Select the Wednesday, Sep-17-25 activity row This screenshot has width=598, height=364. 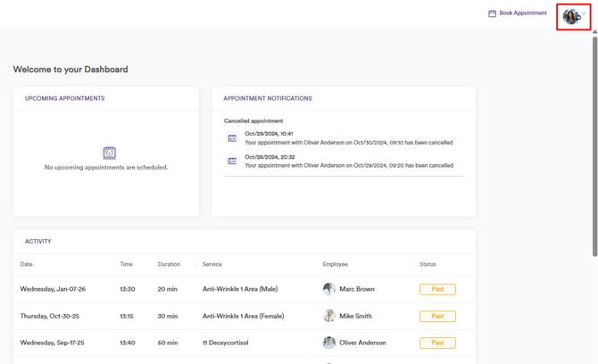tap(59, 343)
